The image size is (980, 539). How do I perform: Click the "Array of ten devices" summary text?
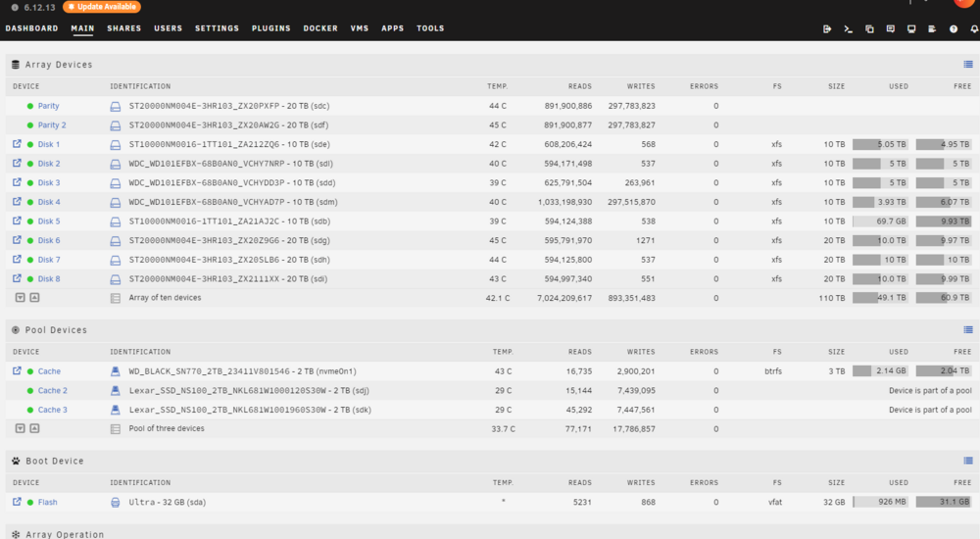click(165, 298)
